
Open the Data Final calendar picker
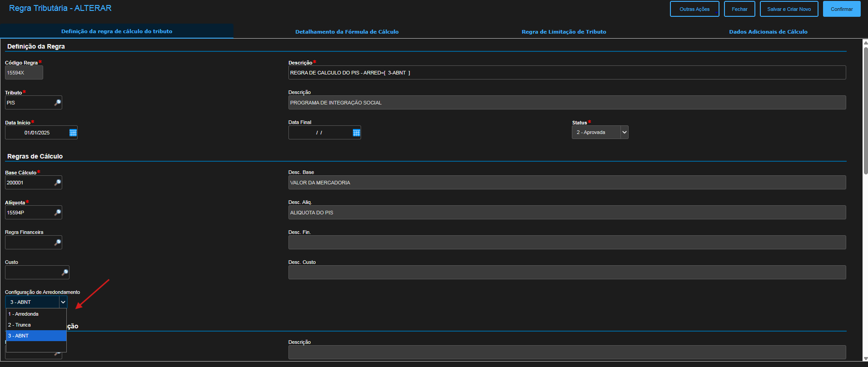point(357,133)
